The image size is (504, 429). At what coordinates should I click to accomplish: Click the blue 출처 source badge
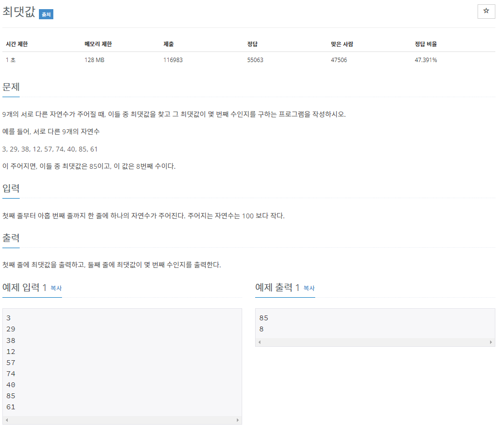point(46,14)
